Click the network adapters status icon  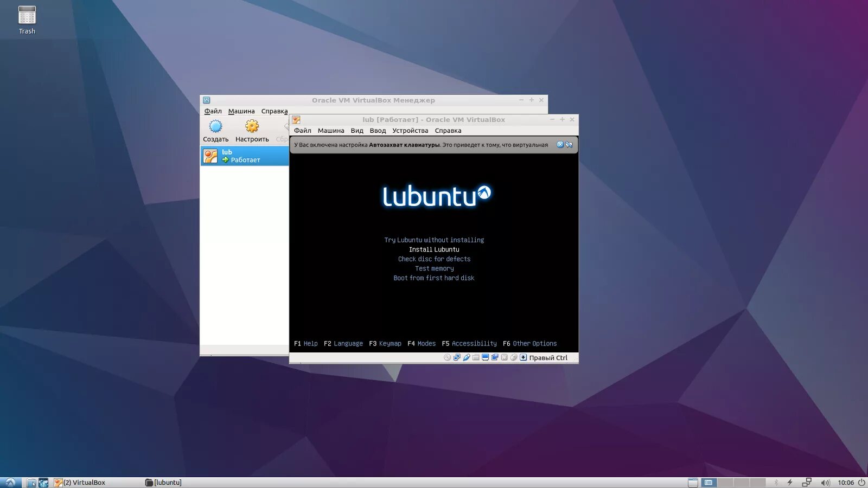457,357
